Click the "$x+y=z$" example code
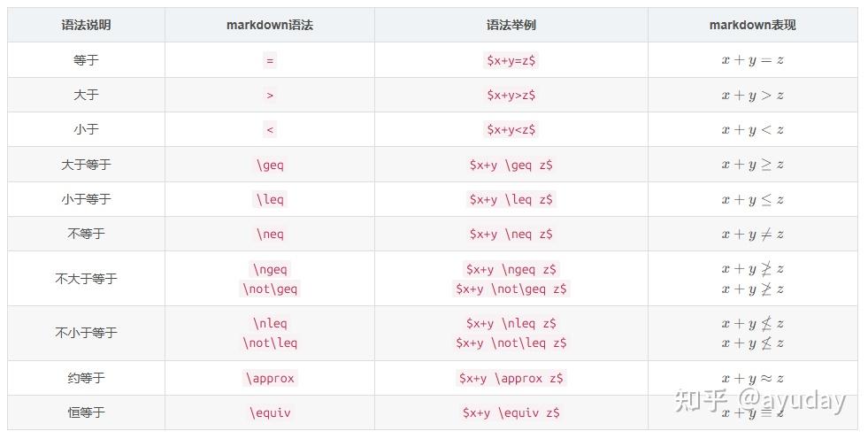The height and width of the screenshot is (439, 868). pos(511,60)
